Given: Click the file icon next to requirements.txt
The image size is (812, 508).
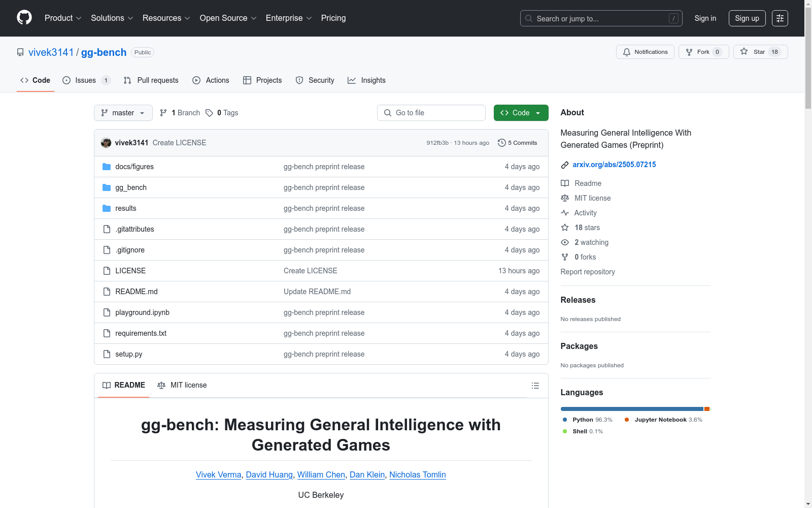Looking at the screenshot, I should [107, 333].
